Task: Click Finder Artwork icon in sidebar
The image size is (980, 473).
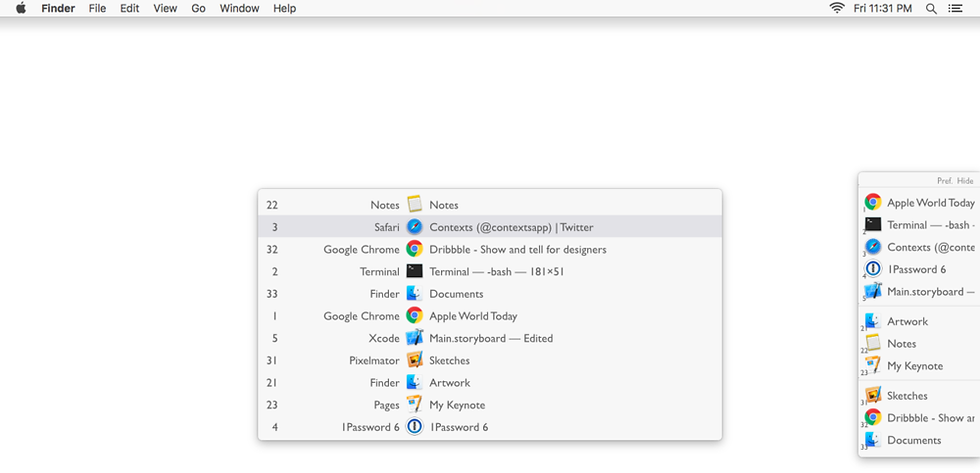Action: coord(873,321)
